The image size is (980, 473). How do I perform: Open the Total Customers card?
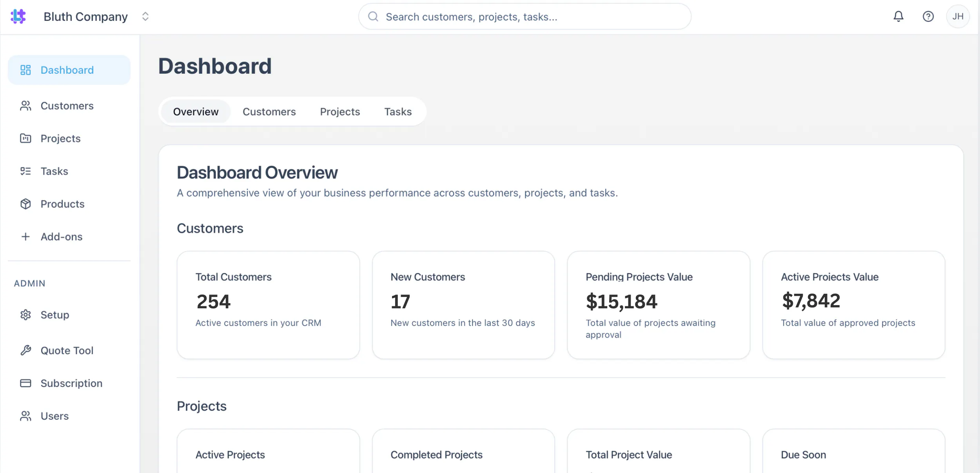click(268, 305)
